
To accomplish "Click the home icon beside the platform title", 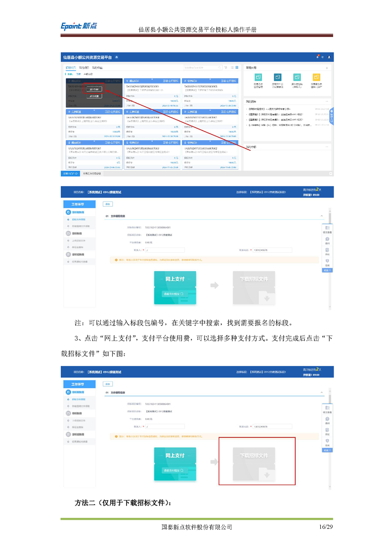I will pyautogui.click(x=116, y=57).
